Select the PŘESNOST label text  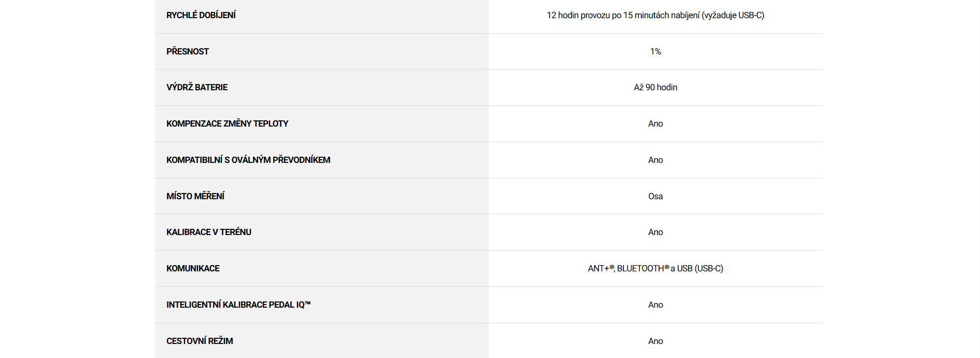(x=187, y=51)
